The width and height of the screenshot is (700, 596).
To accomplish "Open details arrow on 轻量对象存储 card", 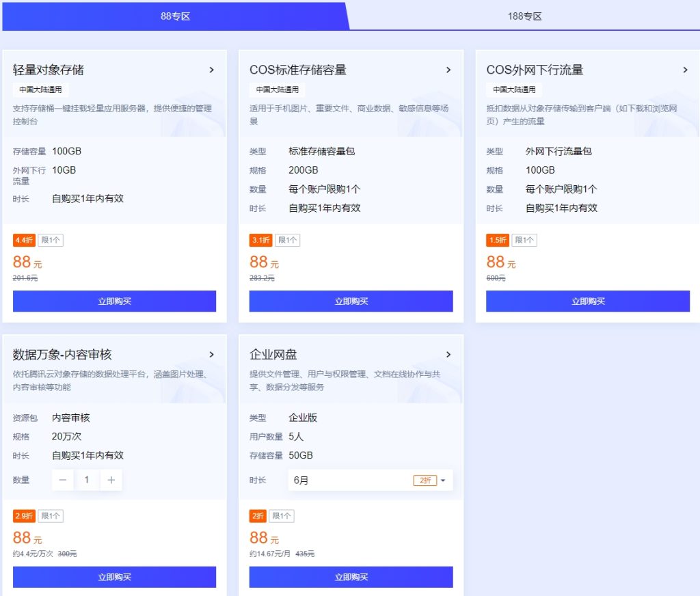I will point(212,70).
